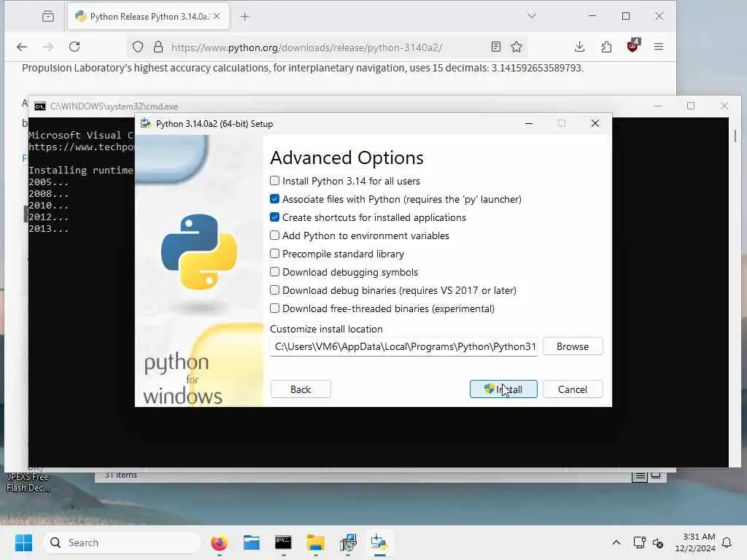Show hidden system tray icons

pos(616,542)
